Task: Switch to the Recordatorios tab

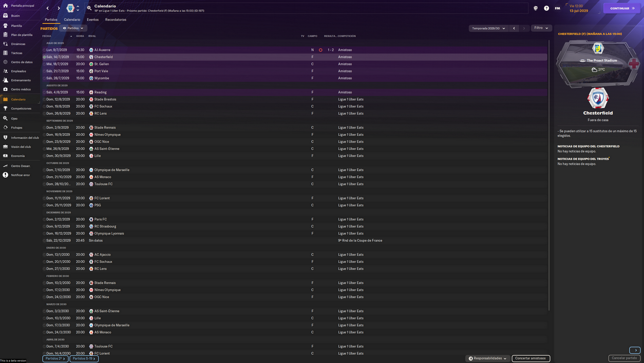Action: click(116, 20)
